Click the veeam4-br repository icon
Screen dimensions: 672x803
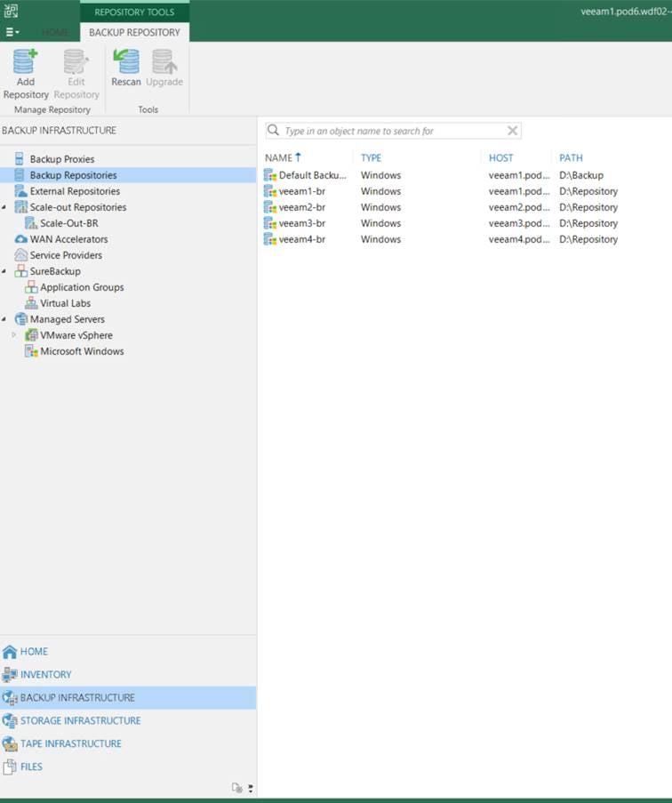pos(269,239)
